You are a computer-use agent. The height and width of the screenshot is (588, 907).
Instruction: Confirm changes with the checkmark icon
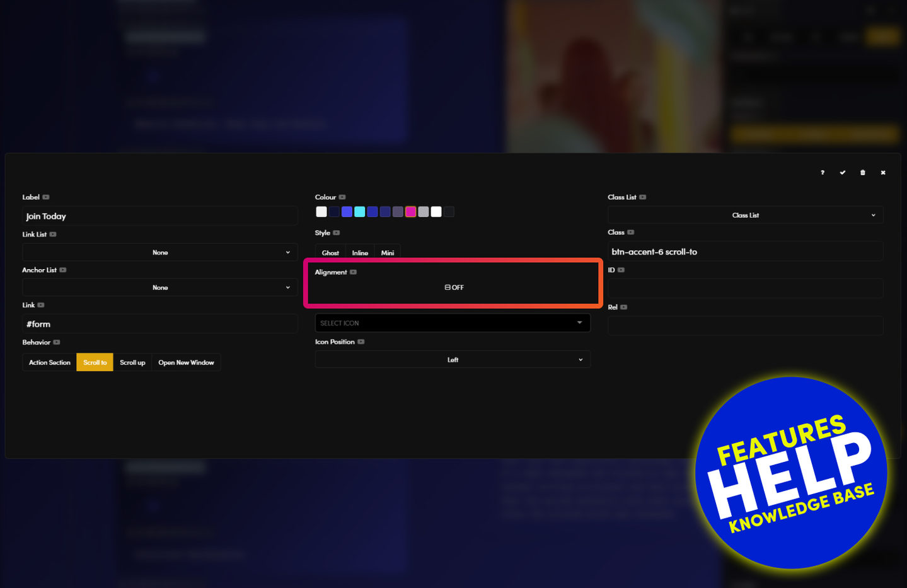[x=842, y=173]
